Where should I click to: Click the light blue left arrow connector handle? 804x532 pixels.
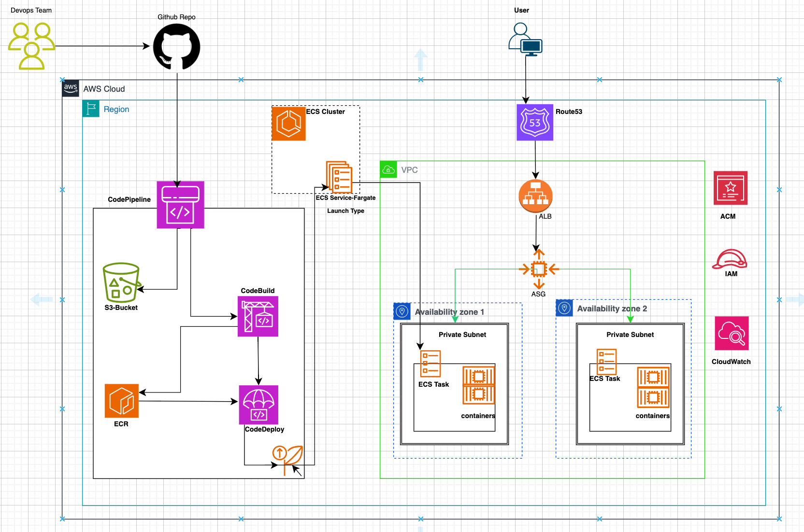coord(42,299)
